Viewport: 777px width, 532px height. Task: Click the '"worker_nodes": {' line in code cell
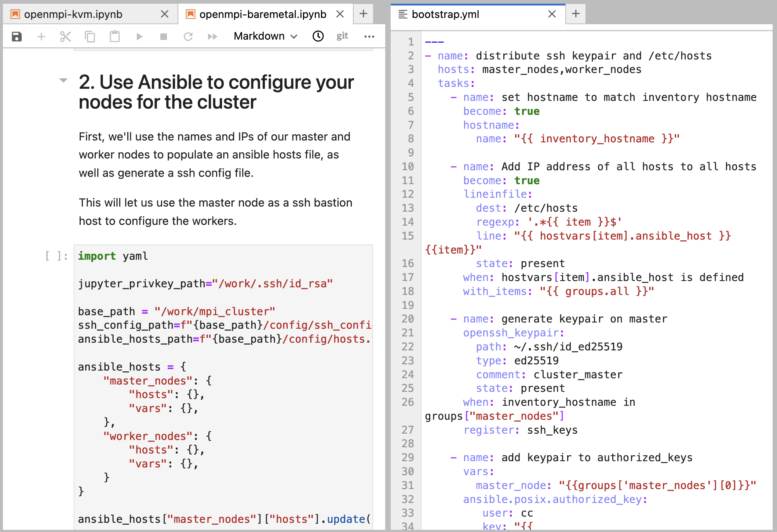point(157,436)
